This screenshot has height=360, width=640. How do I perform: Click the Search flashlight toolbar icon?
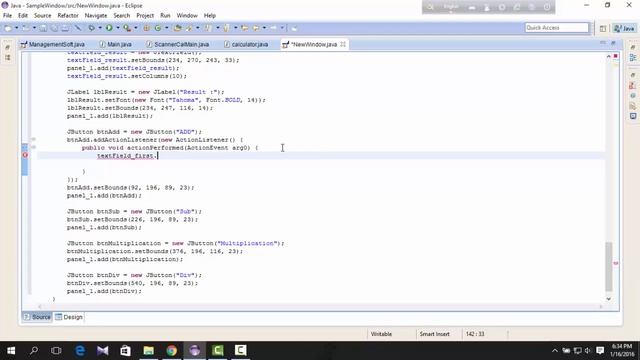189,28
